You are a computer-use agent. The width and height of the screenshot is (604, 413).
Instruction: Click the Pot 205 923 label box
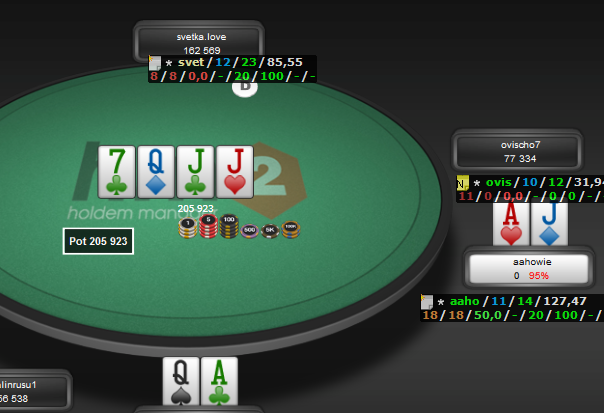pyautogui.click(x=98, y=241)
